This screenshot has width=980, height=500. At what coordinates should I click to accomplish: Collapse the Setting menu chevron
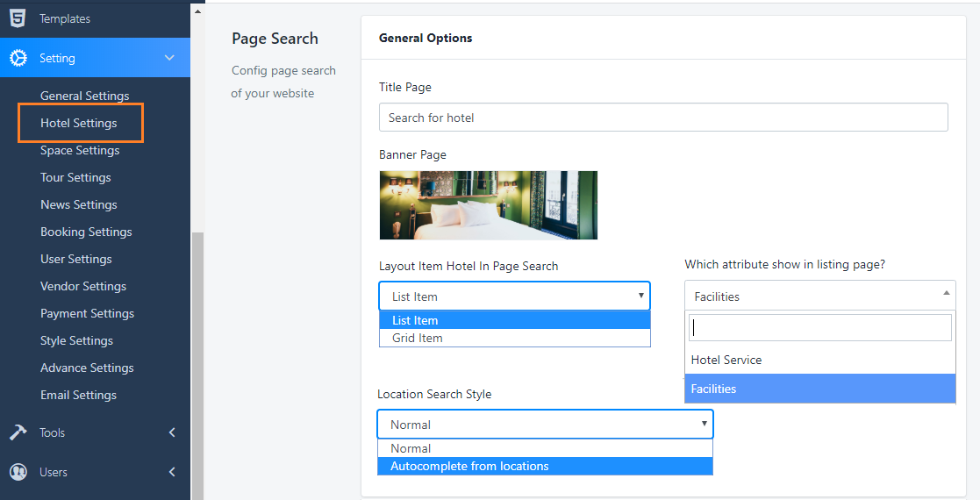pos(170,58)
